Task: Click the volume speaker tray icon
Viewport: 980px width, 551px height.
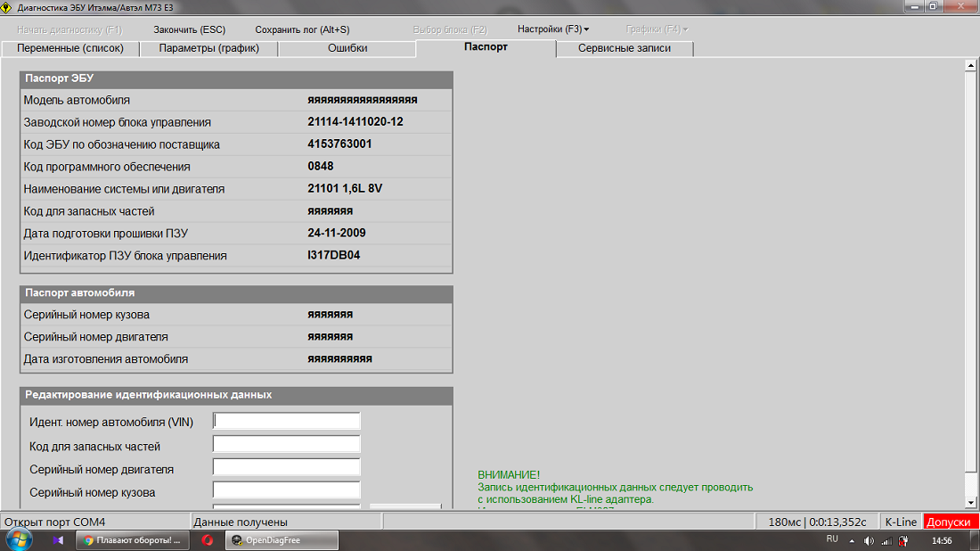Action: click(869, 540)
